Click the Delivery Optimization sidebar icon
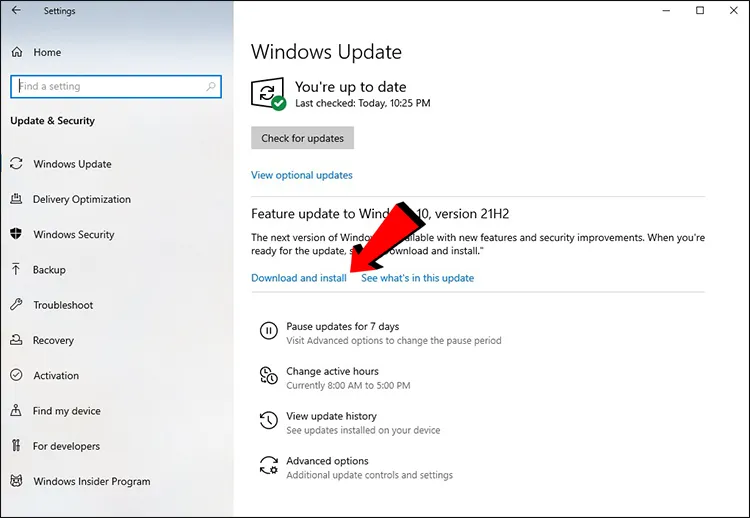Image resolution: width=750 pixels, height=518 pixels. [16, 199]
